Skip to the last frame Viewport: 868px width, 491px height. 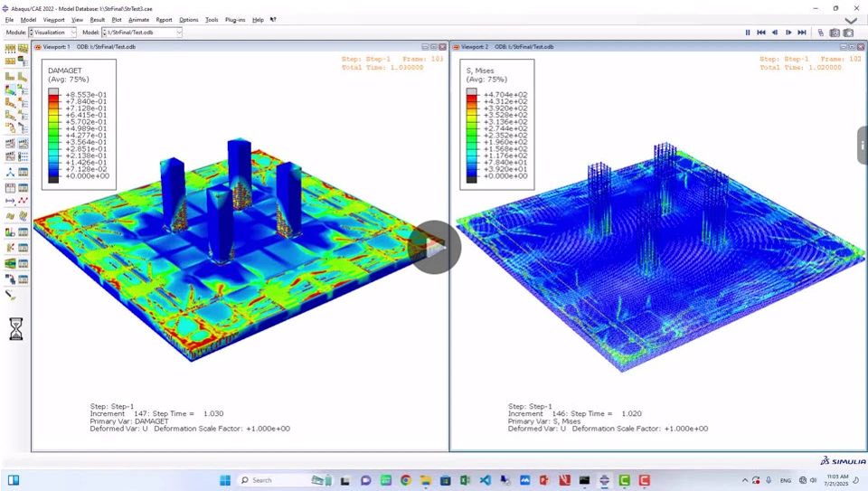coord(802,33)
